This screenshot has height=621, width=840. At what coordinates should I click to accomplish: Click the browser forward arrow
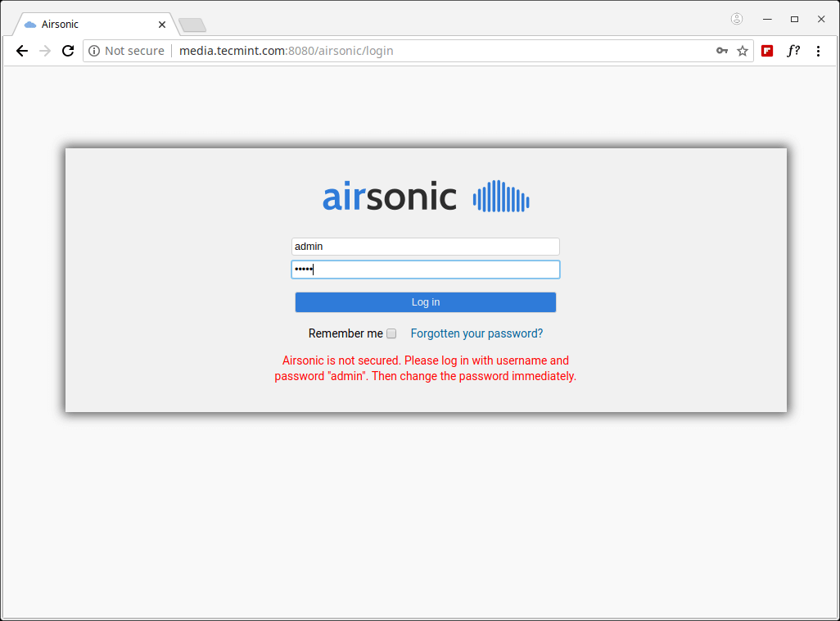click(x=45, y=51)
